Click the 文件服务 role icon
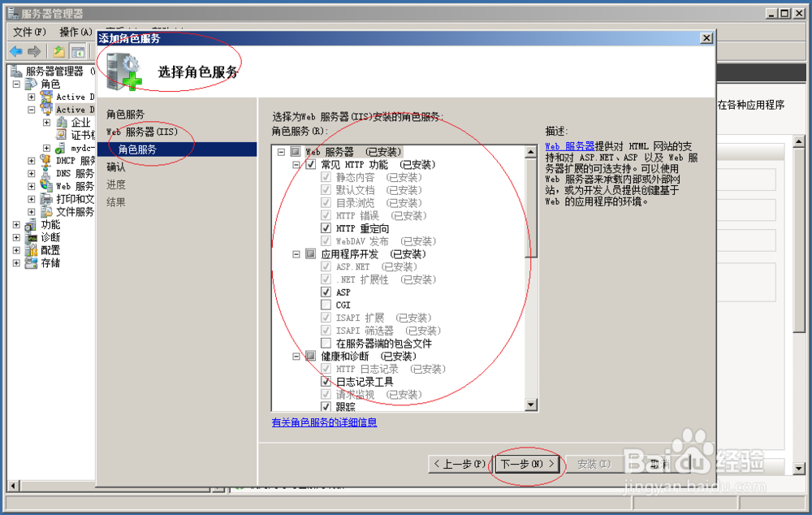The width and height of the screenshot is (812, 515). (46, 210)
